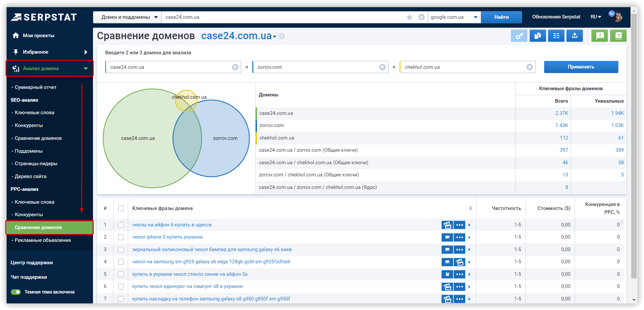Expand row 6 with the small arrow
This screenshot has width=644, height=310.
point(470,287)
